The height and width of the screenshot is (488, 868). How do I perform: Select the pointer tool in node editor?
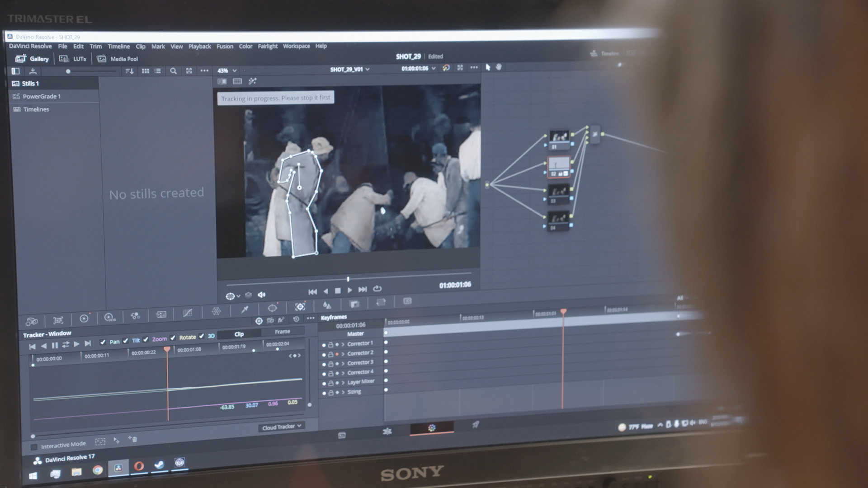(488, 67)
